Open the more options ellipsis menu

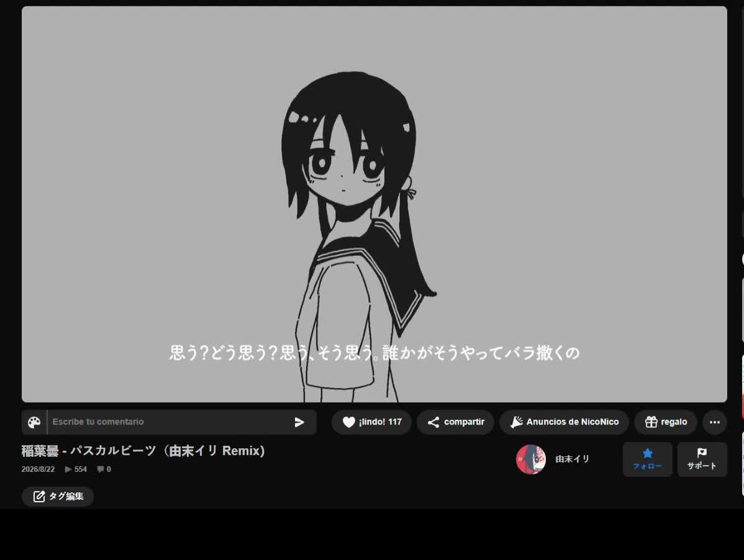715,422
